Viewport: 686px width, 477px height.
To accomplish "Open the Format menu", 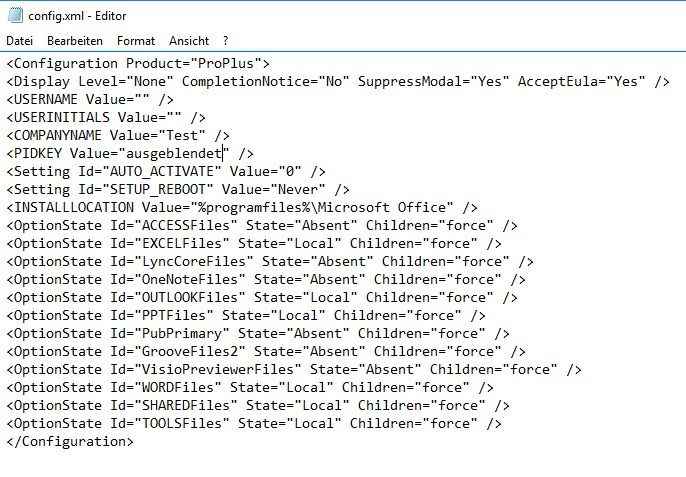I will coord(136,41).
